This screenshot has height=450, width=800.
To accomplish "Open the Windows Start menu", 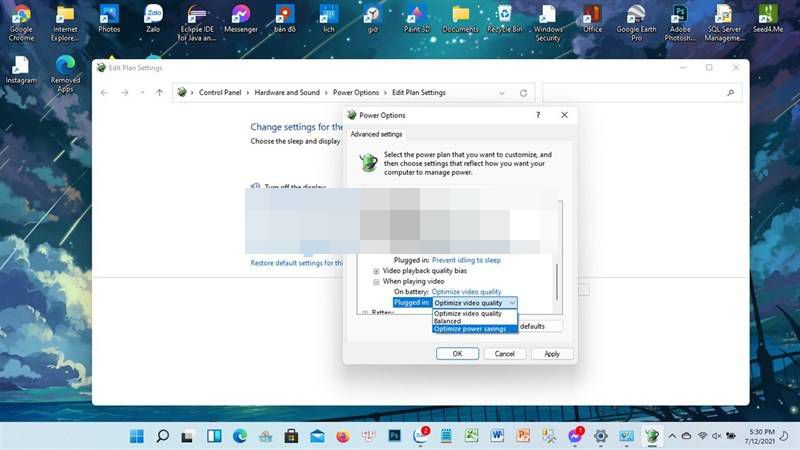I will coord(135,436).
